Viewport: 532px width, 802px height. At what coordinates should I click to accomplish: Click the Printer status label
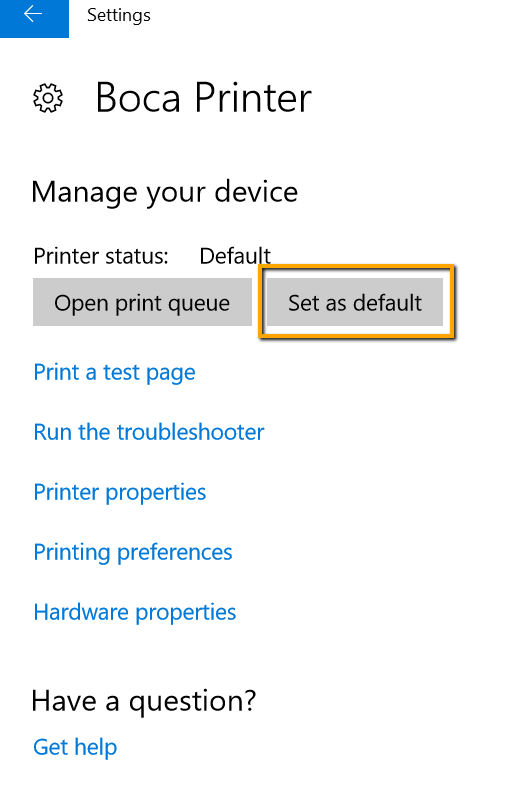(x=101, y=256)
